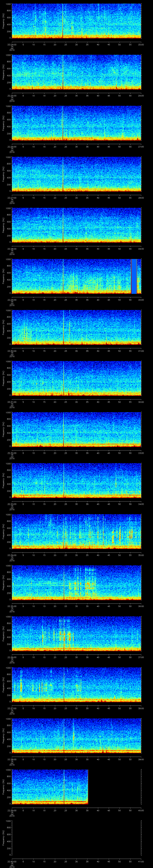Click the bright burst near 4 seconds in 22:37:00 panel
Viewport: 153px width, 868px height.
tap(21, 684)
